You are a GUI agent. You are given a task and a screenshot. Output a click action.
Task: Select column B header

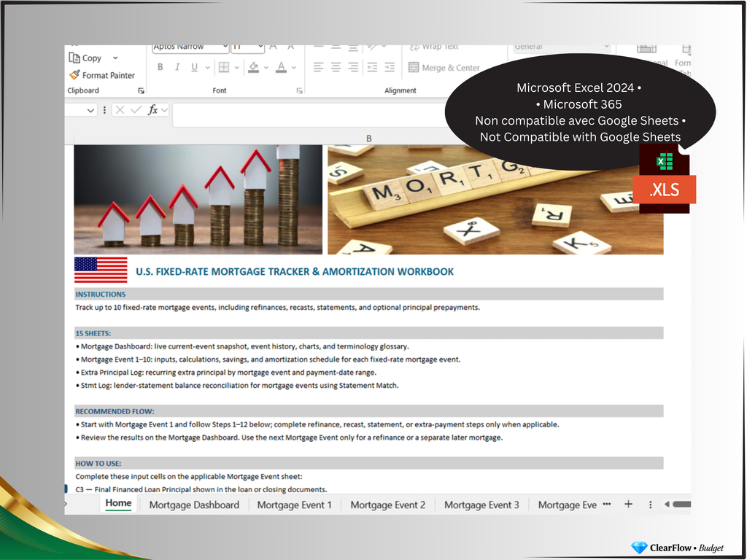(x=368, y=139)
